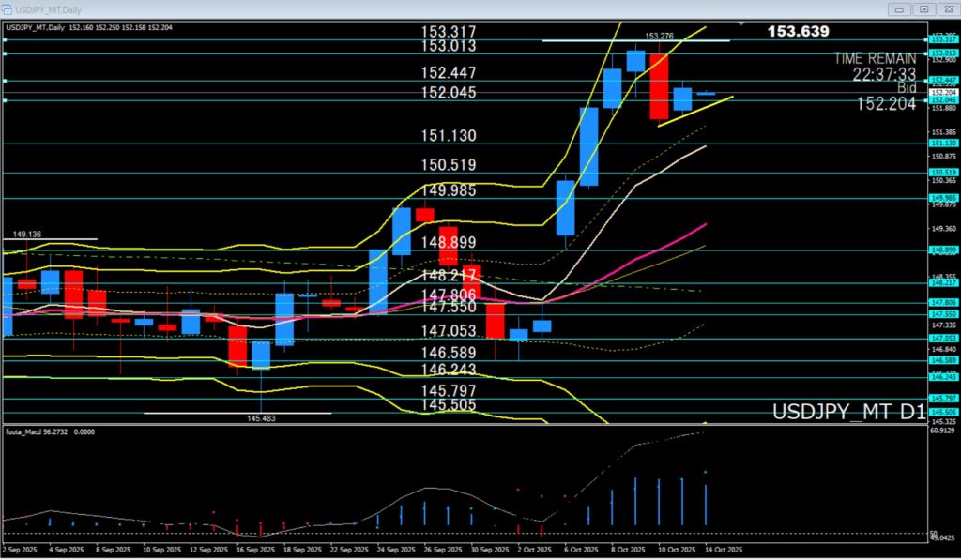Image resolution: width=961 pixels, height=560 pixels.
Task: Click the 145.483 low price label
Action: 263,418
